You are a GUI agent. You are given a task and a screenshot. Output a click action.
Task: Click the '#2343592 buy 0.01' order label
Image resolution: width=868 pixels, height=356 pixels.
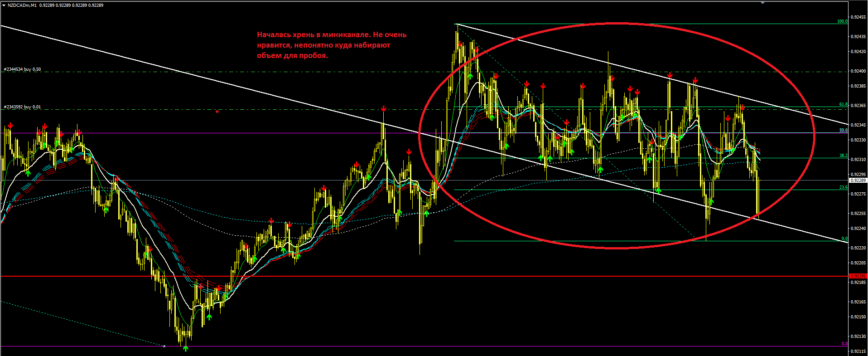(22, 107)
